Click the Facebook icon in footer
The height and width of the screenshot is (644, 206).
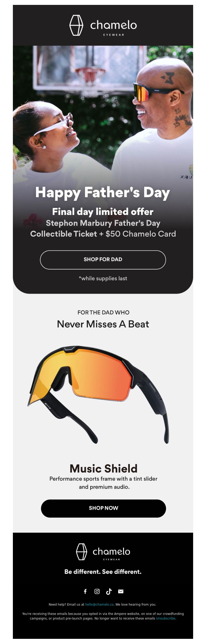85,591
